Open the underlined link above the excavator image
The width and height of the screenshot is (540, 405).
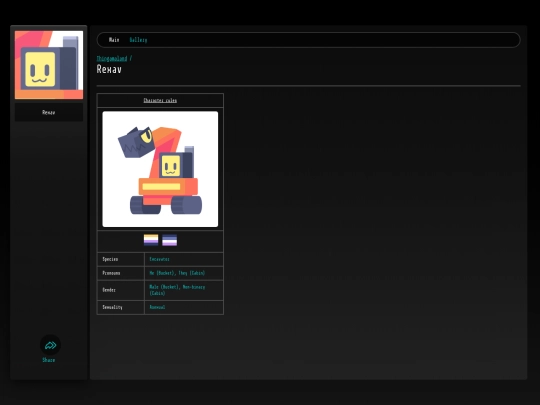(x=160, y=100)
